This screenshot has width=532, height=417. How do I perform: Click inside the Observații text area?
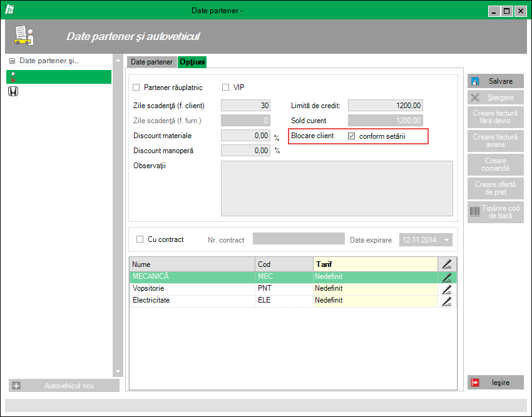[x=337, y=189]
